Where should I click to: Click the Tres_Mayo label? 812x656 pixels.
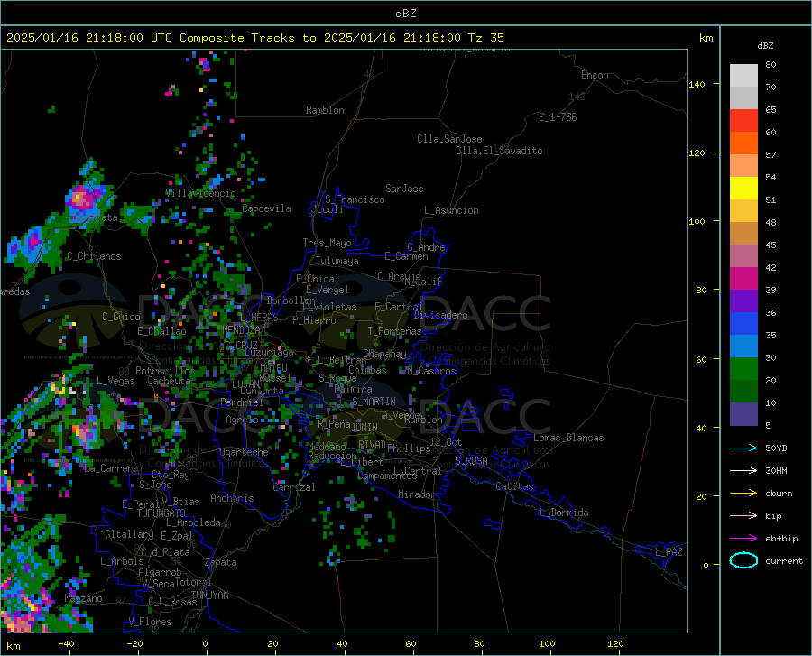pos(327,243)
